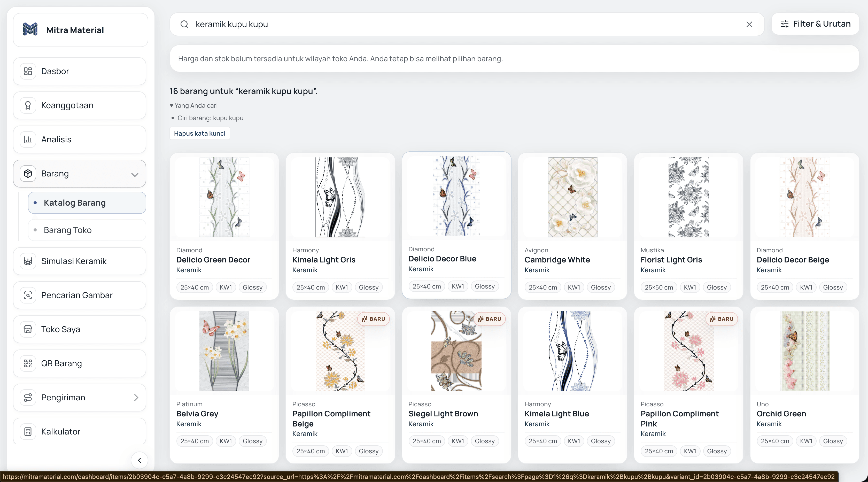Clear the search with the X icon
The height and width of the screenshot is (482, 868).
pyautogui.click(x=749, y=24)
